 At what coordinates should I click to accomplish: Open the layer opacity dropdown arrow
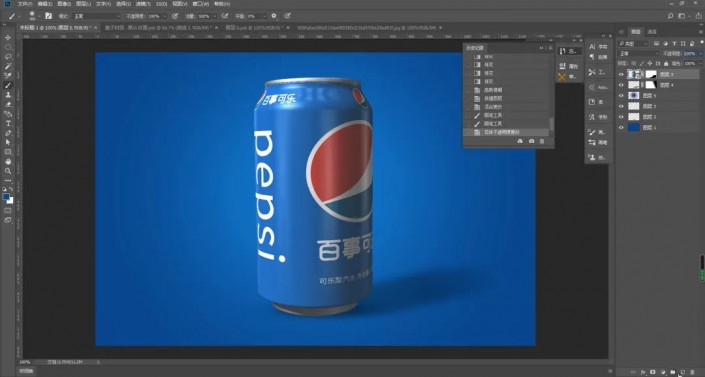tap(700, 54)
